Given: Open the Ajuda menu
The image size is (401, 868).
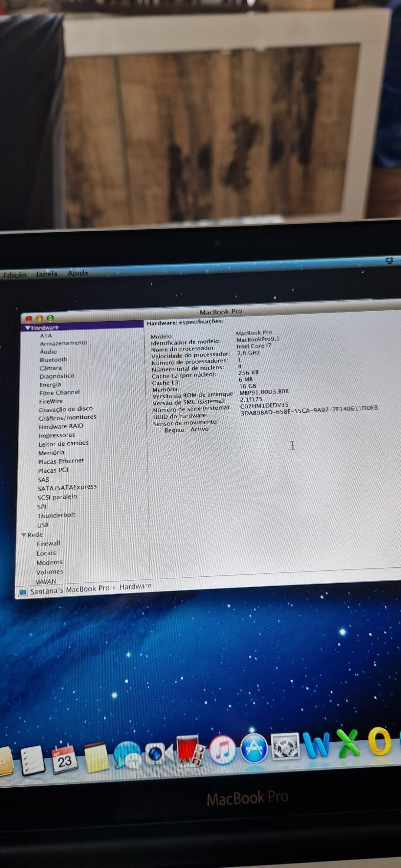Looking at the screenshot, I should click(78, 273).
